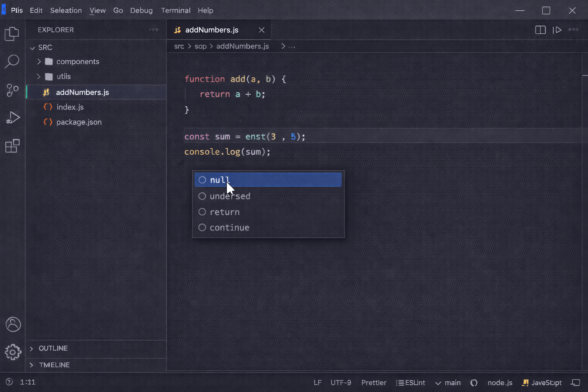Split the editor into two columns
The height and width of the screenshot is (392, 588).
(x=540, y=29)
